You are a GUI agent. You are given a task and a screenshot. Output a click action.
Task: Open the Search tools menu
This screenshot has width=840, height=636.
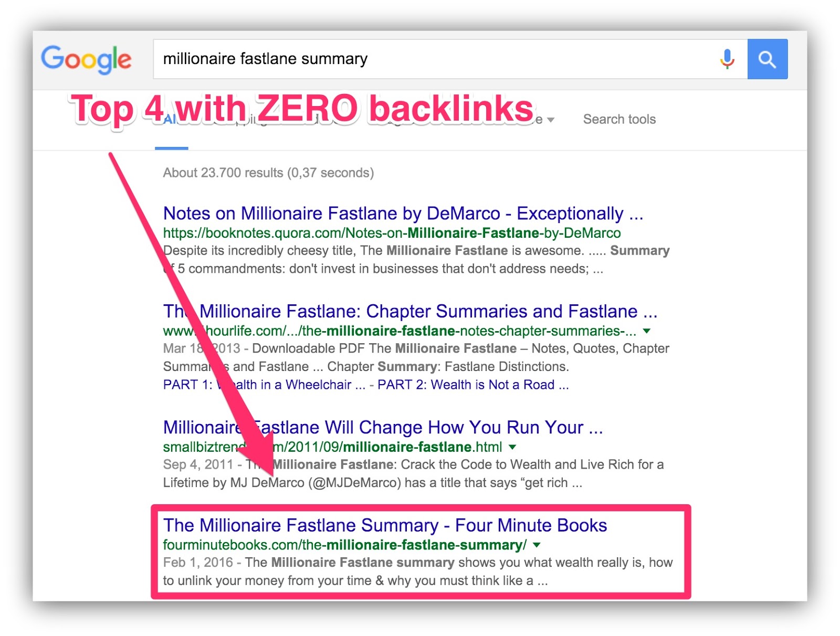coord(619,119)
